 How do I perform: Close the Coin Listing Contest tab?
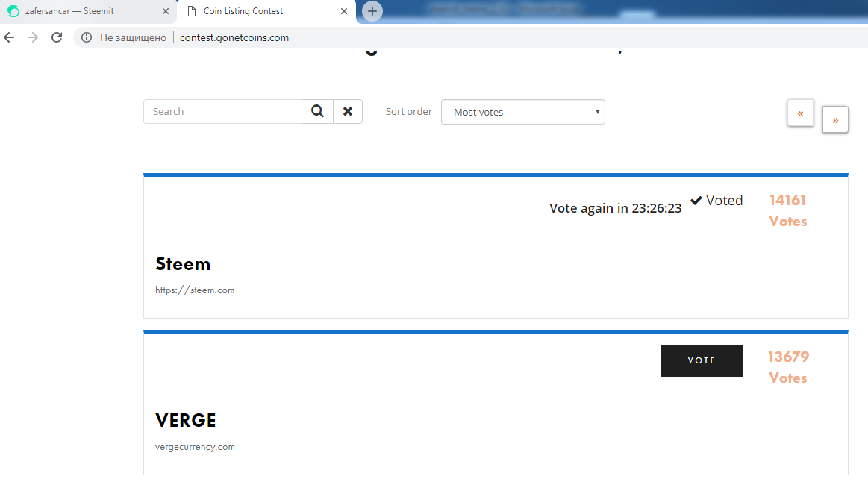click(344, 11)
